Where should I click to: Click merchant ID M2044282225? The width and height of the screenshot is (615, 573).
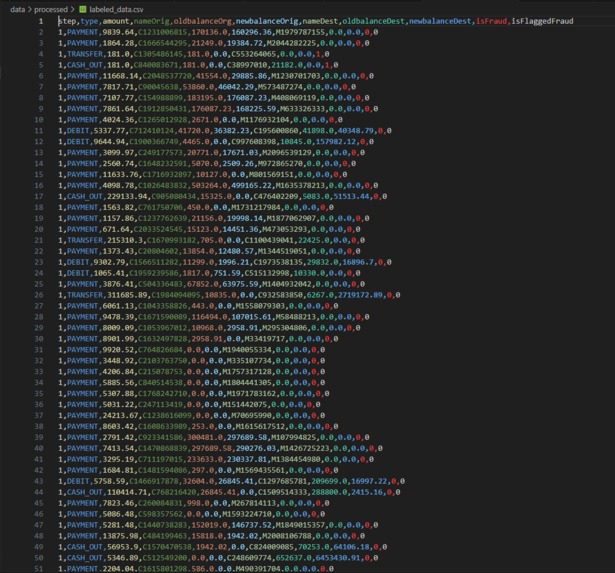tap(291, 43)
